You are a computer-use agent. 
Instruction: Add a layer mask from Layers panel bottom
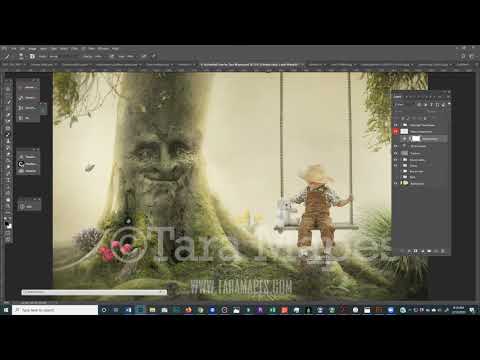pyautogui.click(x=416, y=251)
